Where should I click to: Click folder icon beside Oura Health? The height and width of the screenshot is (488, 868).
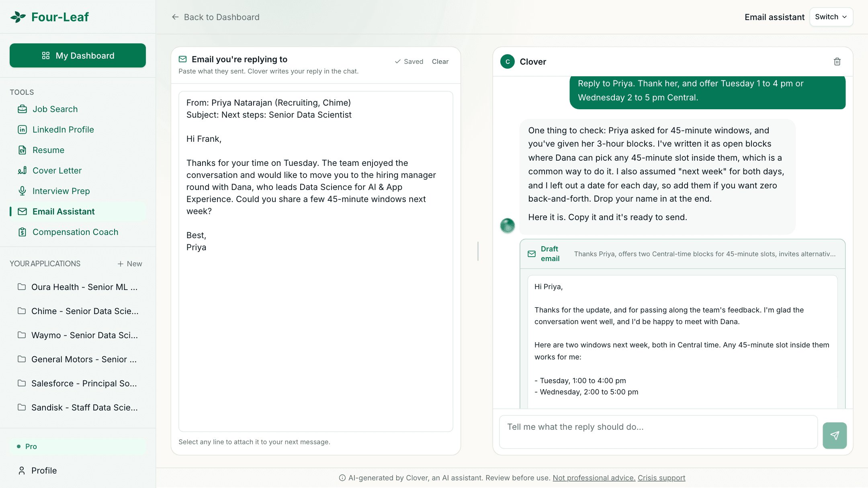pyautogui.click(x=22, y=287)
